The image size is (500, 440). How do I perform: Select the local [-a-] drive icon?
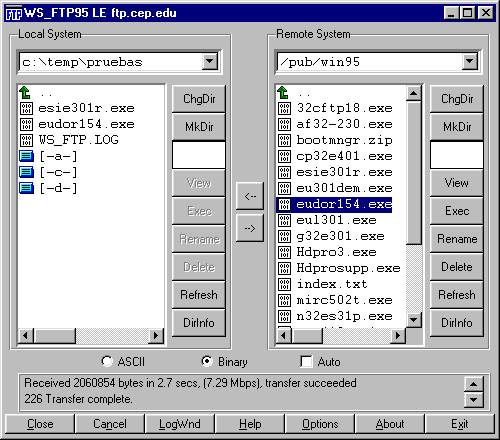(26, 156)
